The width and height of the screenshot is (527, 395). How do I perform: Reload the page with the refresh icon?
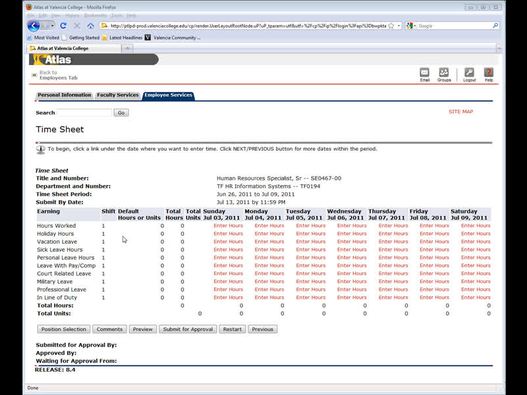pyautogui.click(x=63, y=26)
